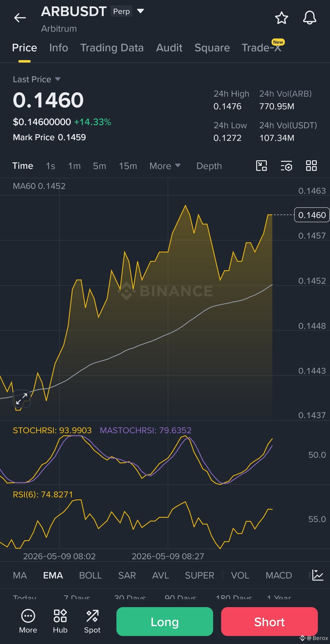
Task: Tap the Perp contract type badge
Action: pyautogui.click(x=121, y=11)
